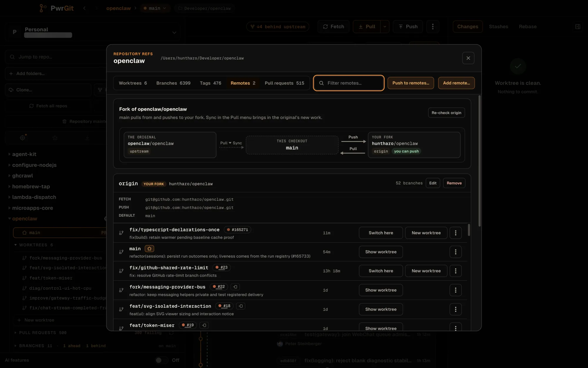The image size is (588, 368).
Task: Open the main branch dropdown in header
Action: coord(155,8)
